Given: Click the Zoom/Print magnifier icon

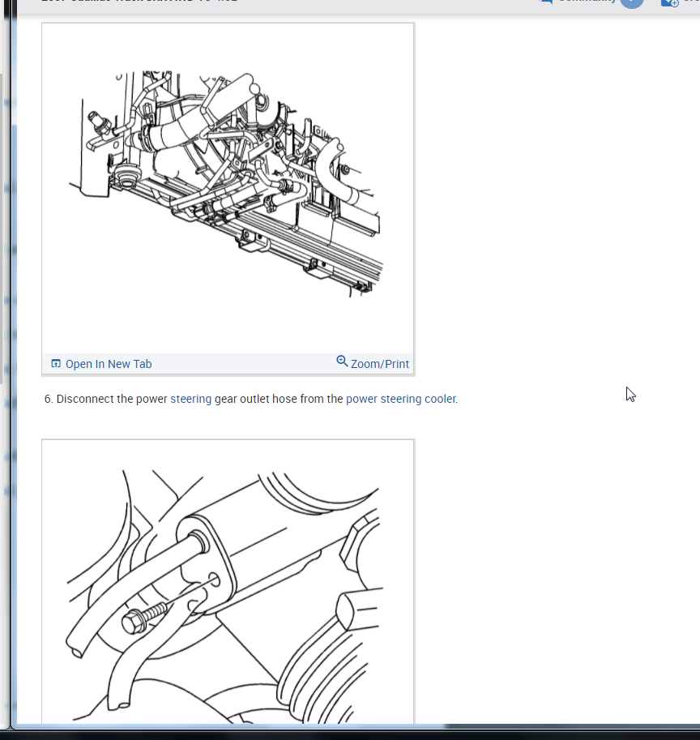Looking at the screenshot, I should click(x=342, y=361).
